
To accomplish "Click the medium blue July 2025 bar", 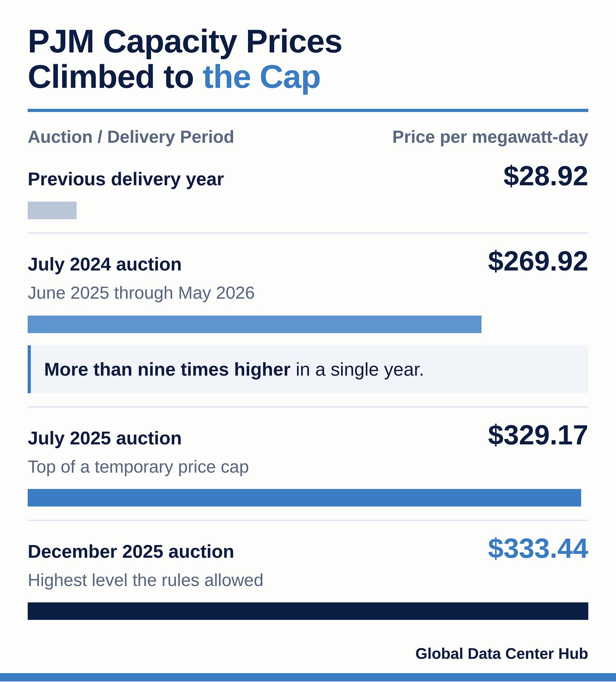I will [x=304, y=498].
